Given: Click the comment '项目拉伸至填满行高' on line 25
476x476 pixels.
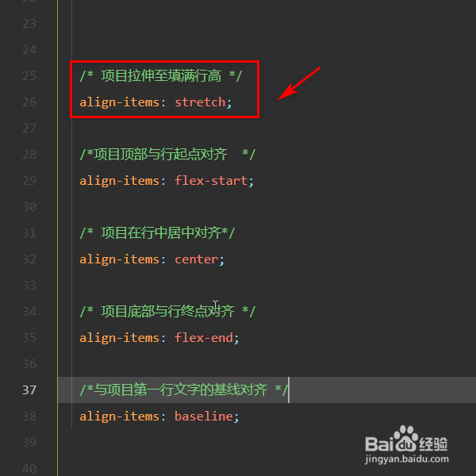Looking at the screenshot, I should tap(161, 76).
